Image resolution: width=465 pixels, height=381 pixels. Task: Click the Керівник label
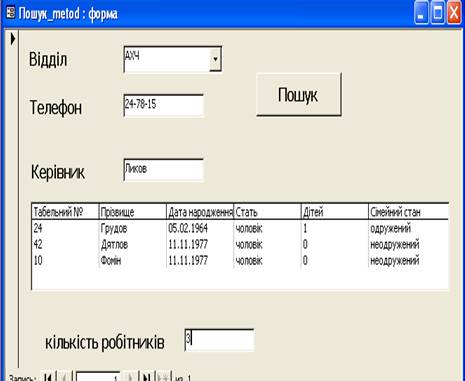[x=58, y=172]
